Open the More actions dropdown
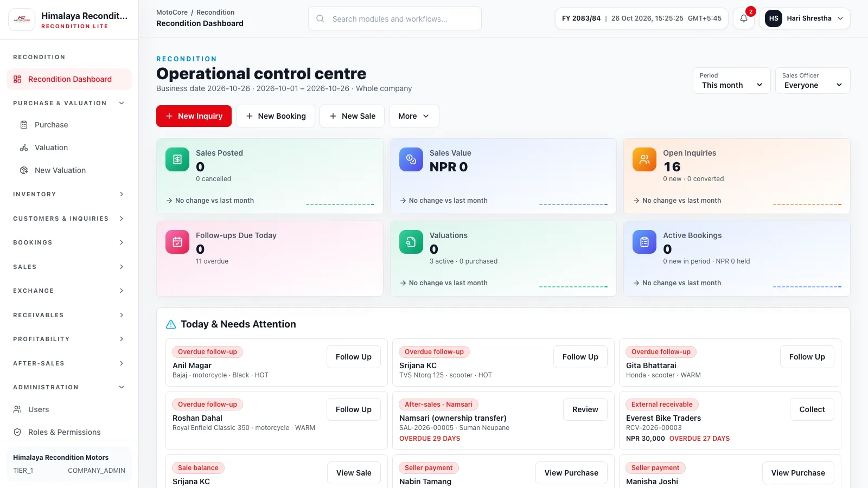 click(x=414, y=116)
